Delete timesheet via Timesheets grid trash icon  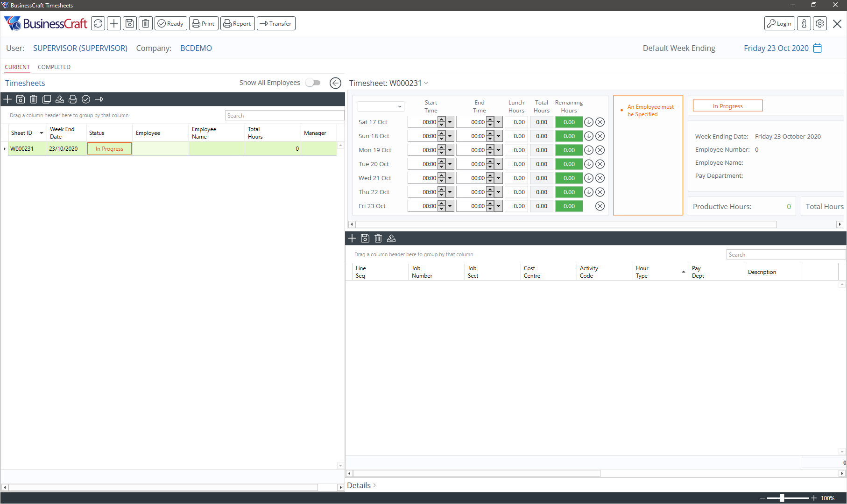coord(34,99)
